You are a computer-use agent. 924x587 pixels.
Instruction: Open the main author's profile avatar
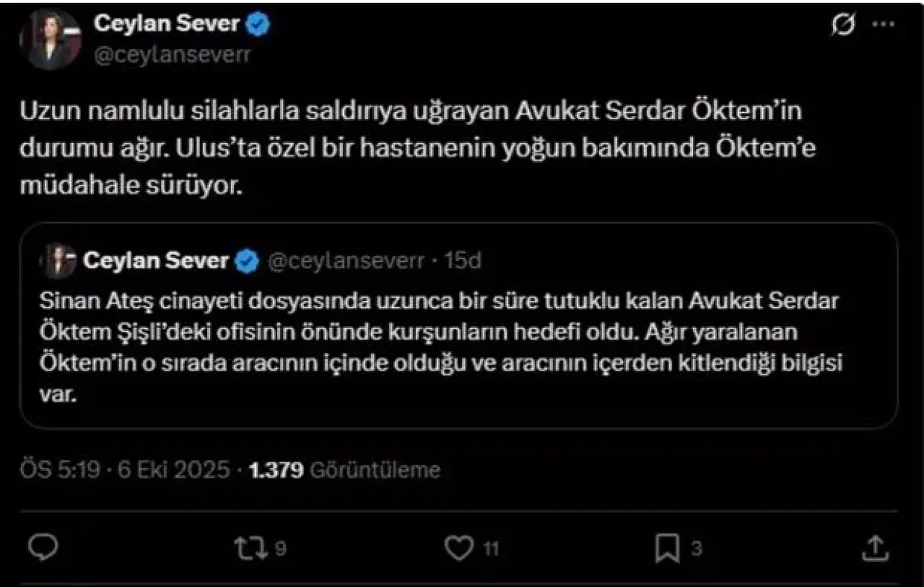point(51,39)
